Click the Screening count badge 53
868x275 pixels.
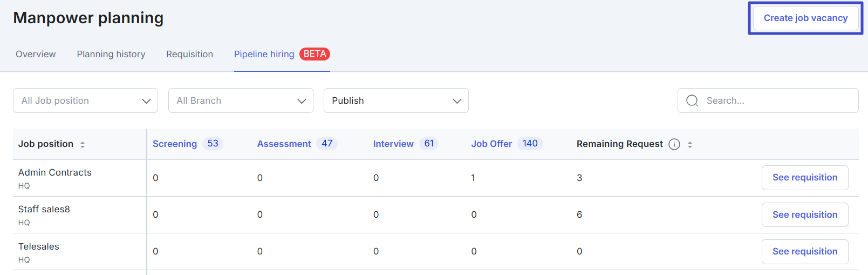point(213,144)
